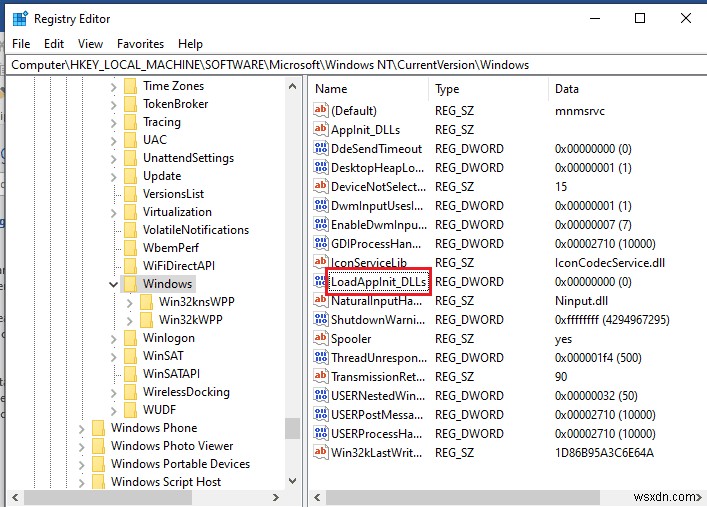Click the DwmInputUsesI... DWORD icon
Image resolution: width=707 pixels, height=507 pixels.
pyautogui.click(x=321, y=205)
